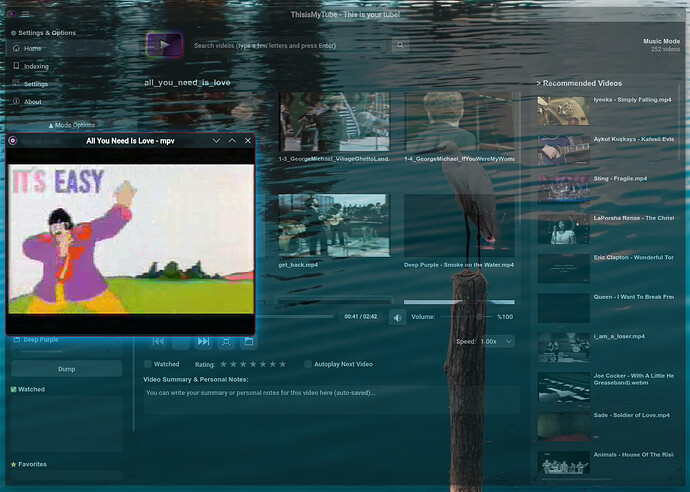Adjust the Volume slider
Image resolution: width=690 pixels, height=492 pixels.
466,317
